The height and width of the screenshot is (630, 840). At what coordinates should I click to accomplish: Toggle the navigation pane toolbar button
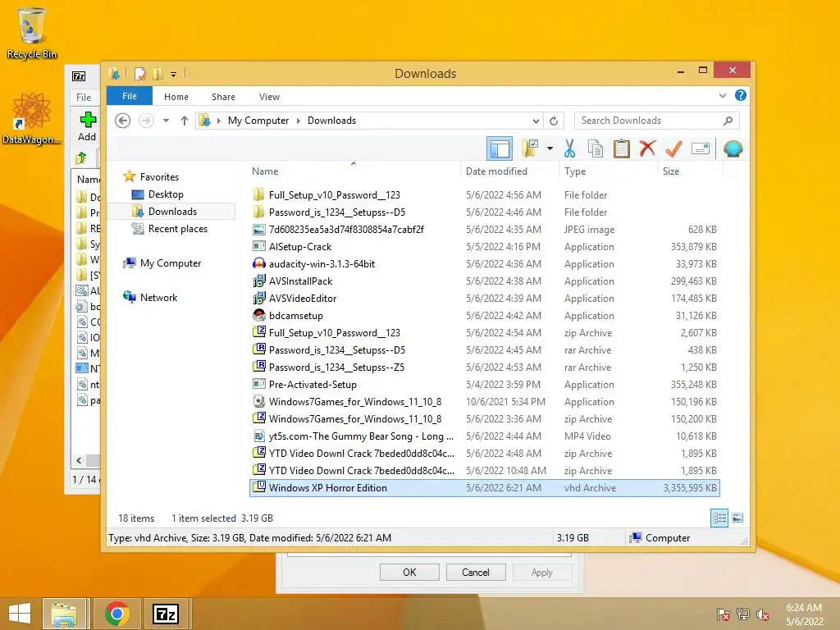click(x=500, y=148)
